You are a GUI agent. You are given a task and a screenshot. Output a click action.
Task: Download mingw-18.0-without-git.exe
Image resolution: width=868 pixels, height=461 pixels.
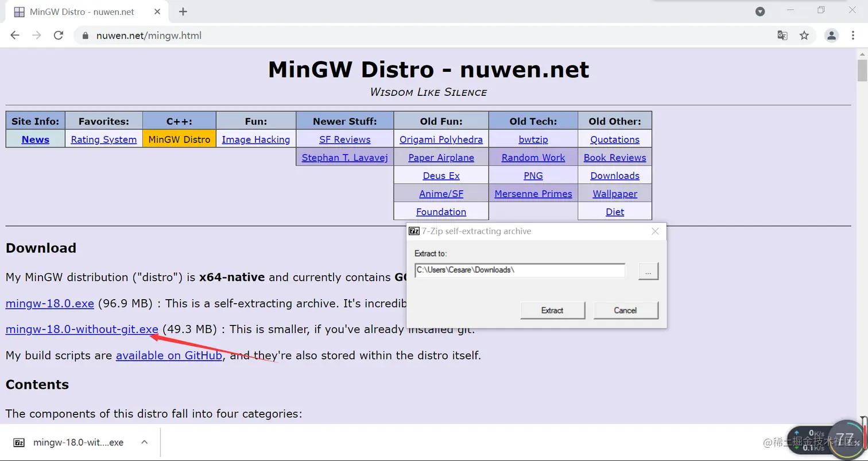point(82,330)
